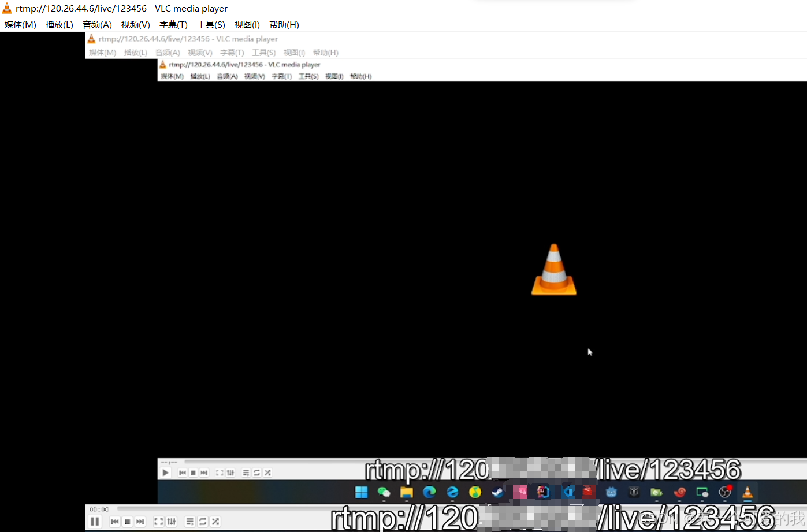
Task: Playlist icon in innermost play-button row
Action: (x=246, y=473)
